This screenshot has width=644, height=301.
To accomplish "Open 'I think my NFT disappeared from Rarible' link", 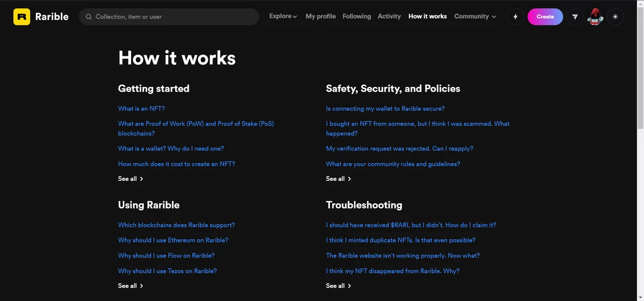I will pyautogui.click(x=393, y=271).
